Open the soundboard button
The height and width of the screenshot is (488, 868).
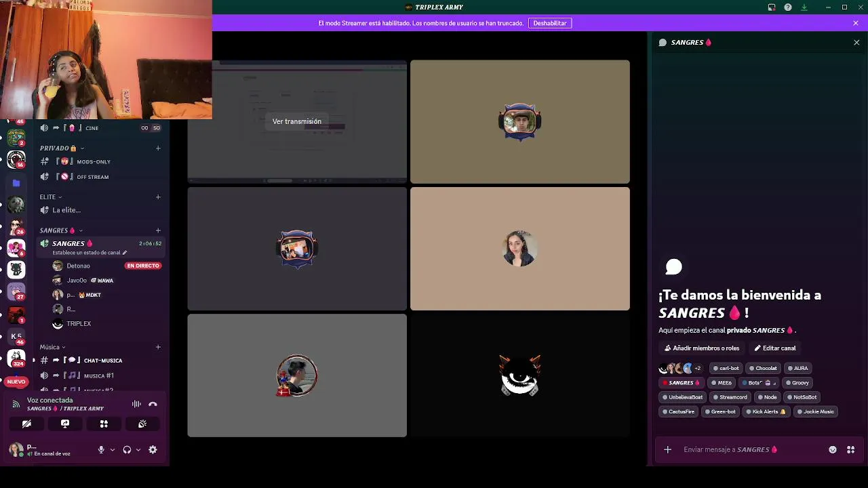coord(142,424)
